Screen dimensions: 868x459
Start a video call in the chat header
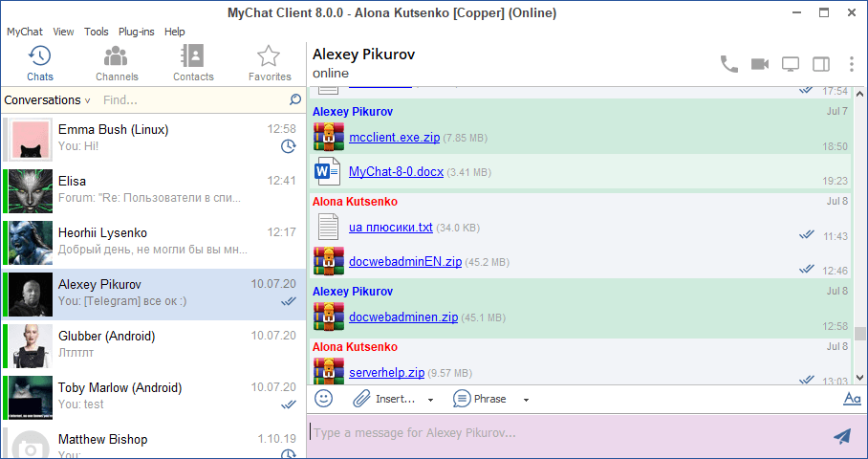[760, 64]
